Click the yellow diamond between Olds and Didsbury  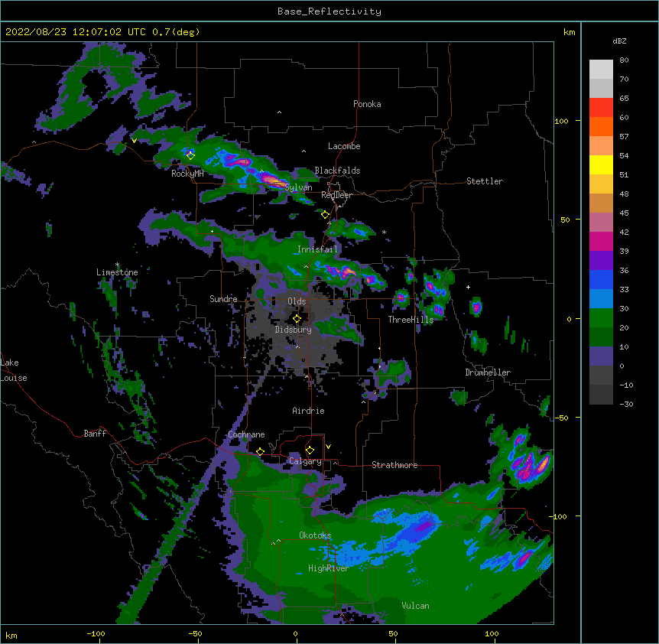pyautogui.click(x=297, y=319)
